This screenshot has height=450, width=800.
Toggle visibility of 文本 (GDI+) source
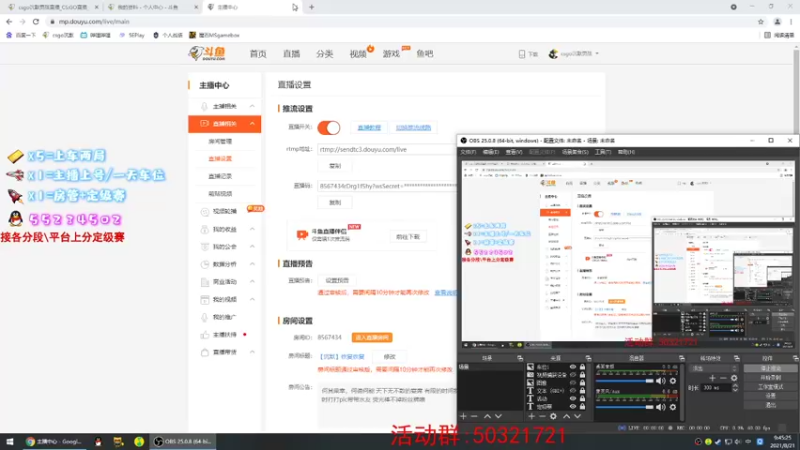573,391
